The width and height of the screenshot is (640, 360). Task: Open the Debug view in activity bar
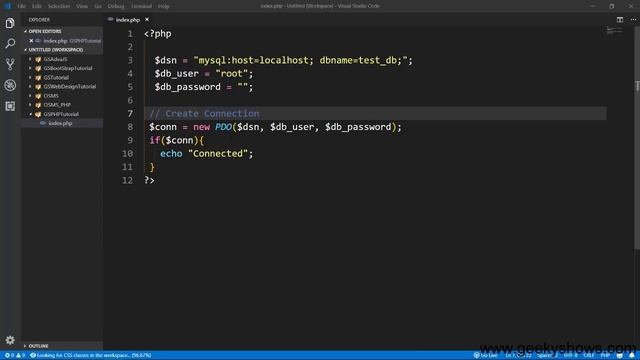click(10, 85)
